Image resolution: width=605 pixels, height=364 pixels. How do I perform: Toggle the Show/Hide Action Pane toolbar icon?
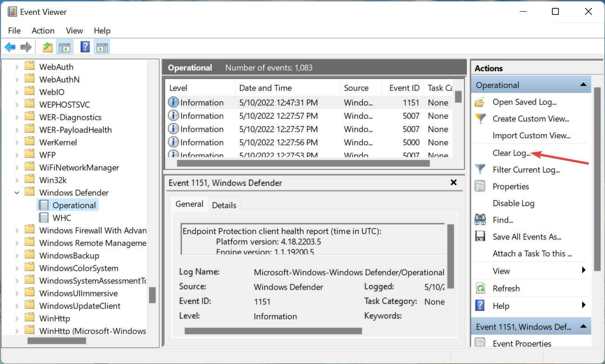coord(102,47)
